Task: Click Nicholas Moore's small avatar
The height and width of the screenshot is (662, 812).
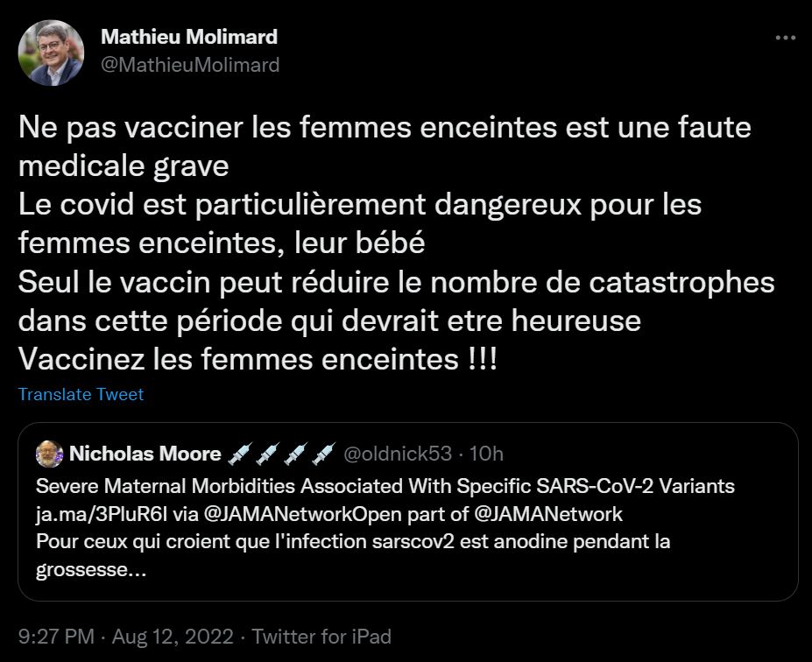Action: pos(49,454)
